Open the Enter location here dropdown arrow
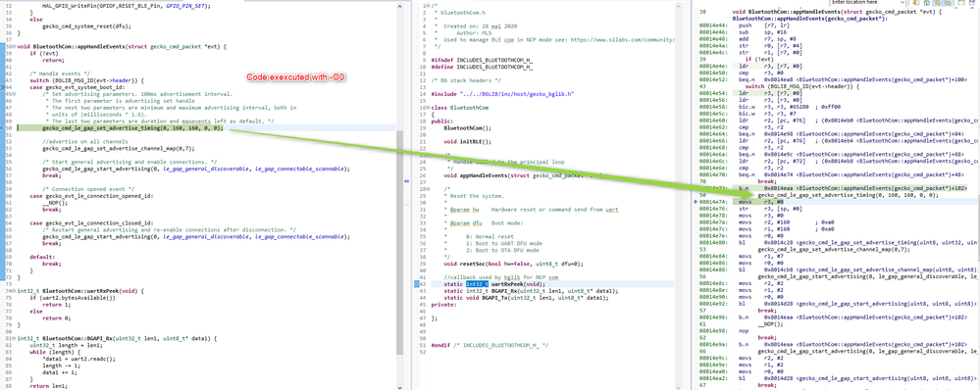 pos(903,3)
